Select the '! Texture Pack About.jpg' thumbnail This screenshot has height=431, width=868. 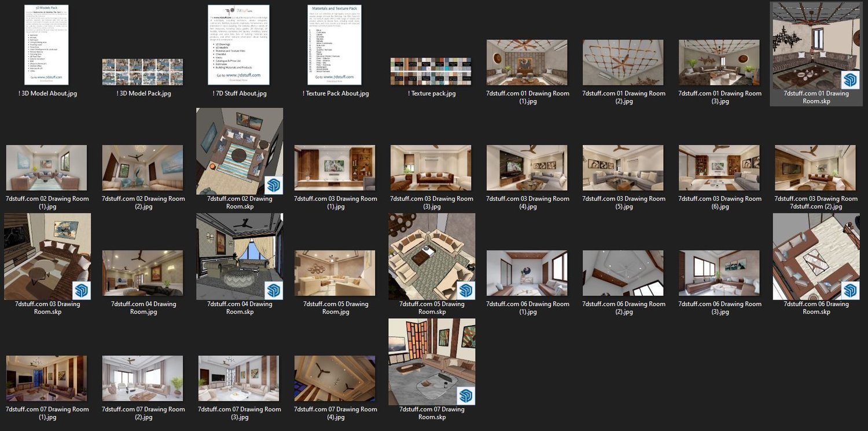tap(334, 45)
